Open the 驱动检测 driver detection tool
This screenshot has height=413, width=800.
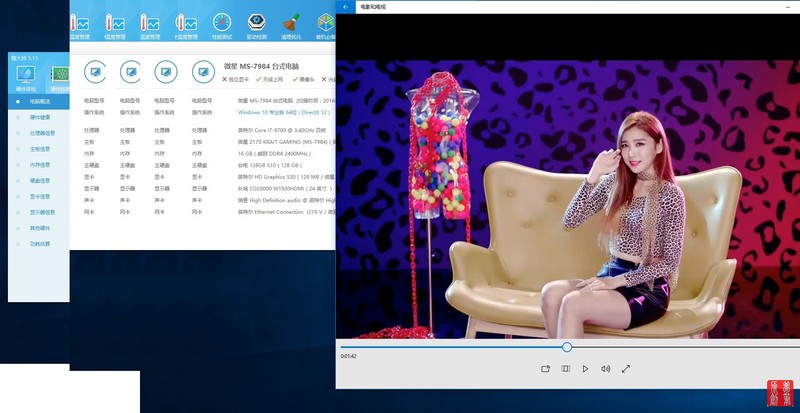click(x=256, y=27)
